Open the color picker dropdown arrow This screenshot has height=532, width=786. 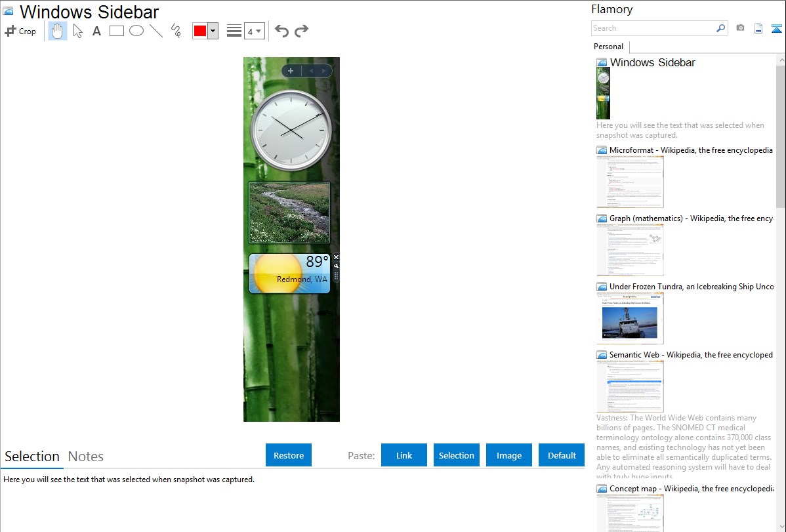tap(213, 31)
